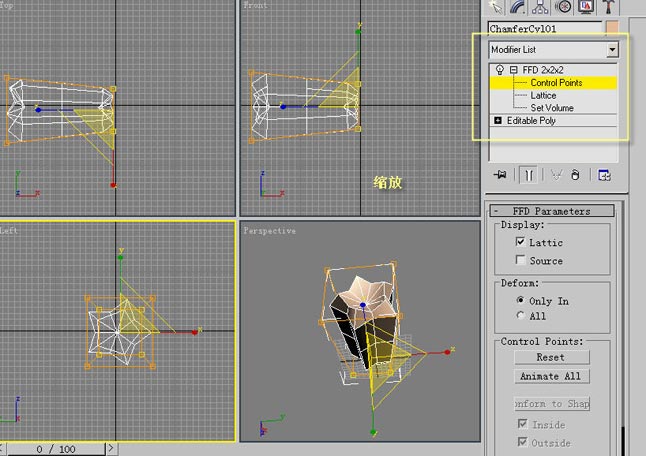Click the Pin Stack icon

(x=500, y=175)
